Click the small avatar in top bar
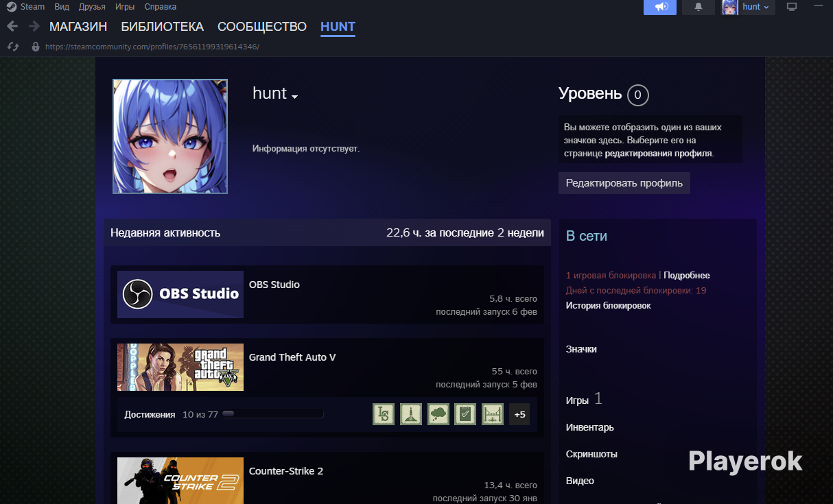The height and width of the screenshot is (504, 833). pyautogui.click(x=730, y=7)
